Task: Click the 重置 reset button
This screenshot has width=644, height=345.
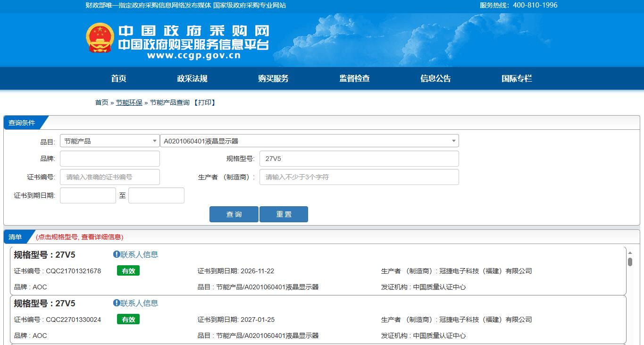Action: 284,214
